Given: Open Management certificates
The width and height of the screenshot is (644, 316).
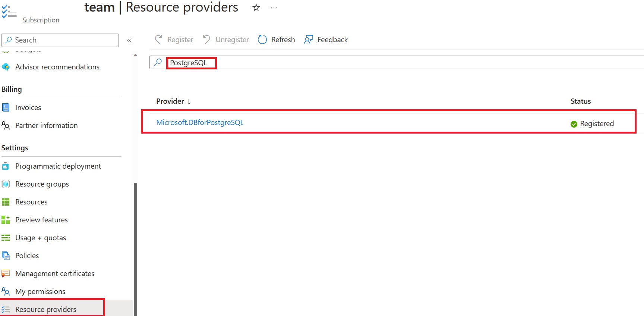Looking at the screenshot, I should coord(55,274).
